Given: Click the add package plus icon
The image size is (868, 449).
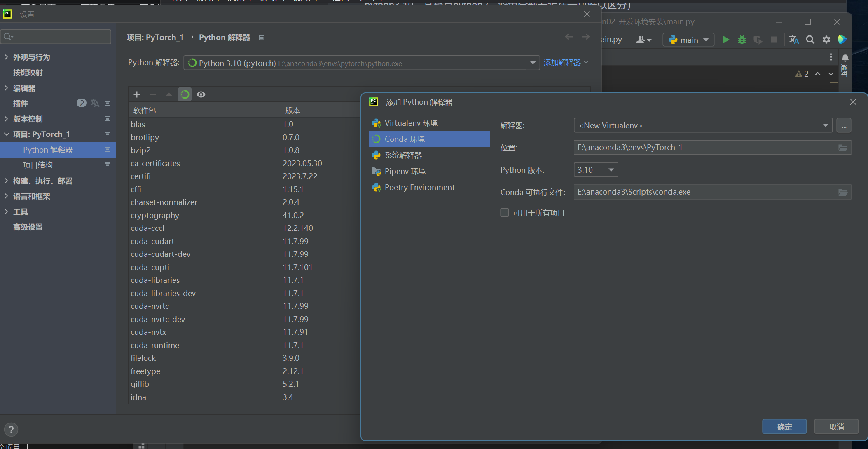Looking at the screenshot, I should click(x=137, y=94).
